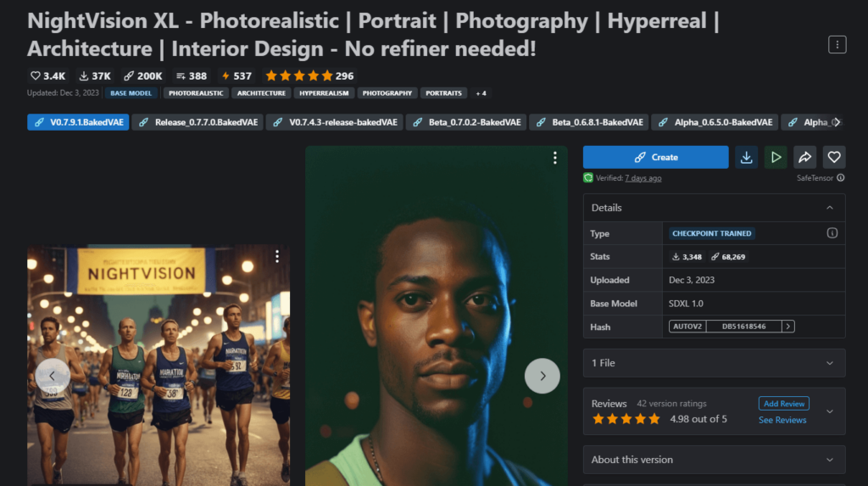Click the green play icon button
This screenshot has height=486, width=868.
click(x=776, y=157)
